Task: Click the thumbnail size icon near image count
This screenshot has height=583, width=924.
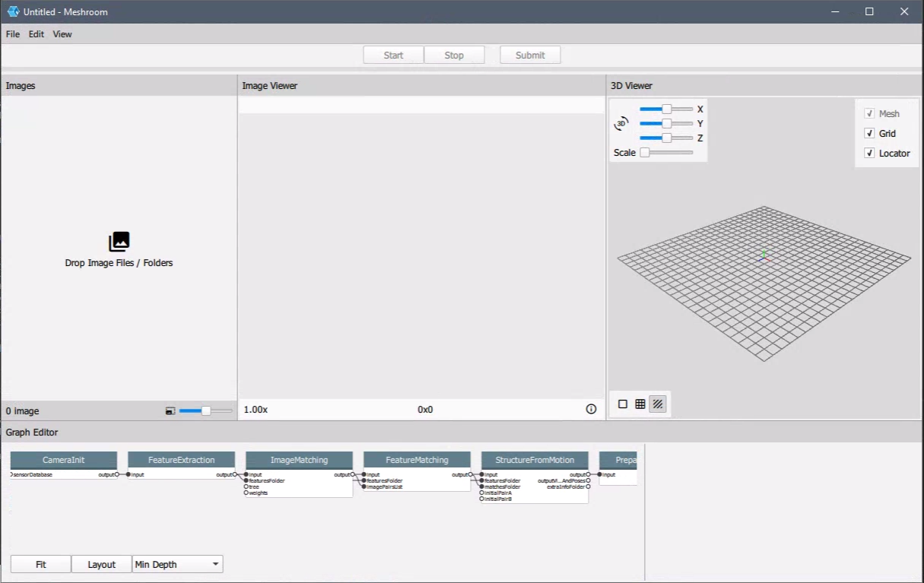Action: (170, 410)
